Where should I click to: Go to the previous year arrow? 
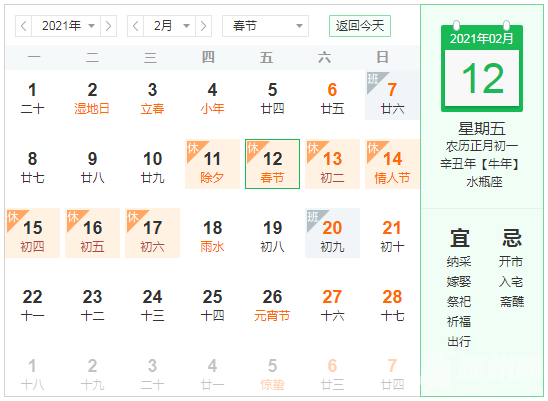(23, 26)
